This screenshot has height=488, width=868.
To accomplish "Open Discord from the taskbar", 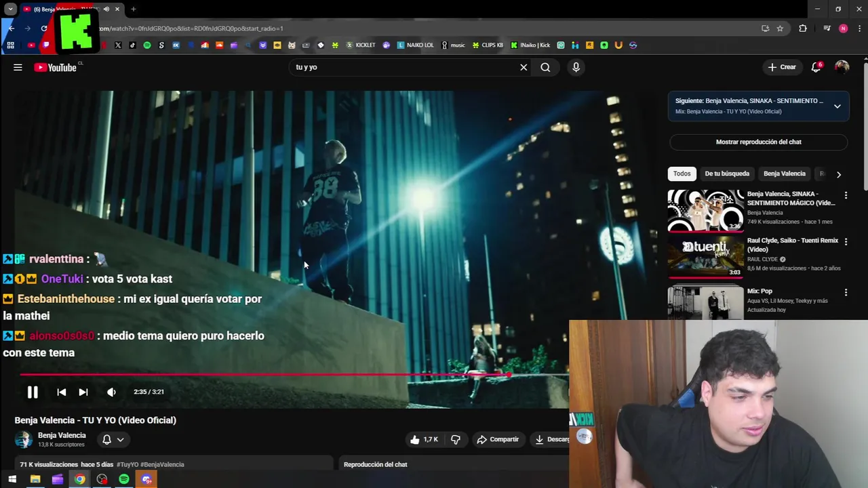I will [x=146, y=479].
